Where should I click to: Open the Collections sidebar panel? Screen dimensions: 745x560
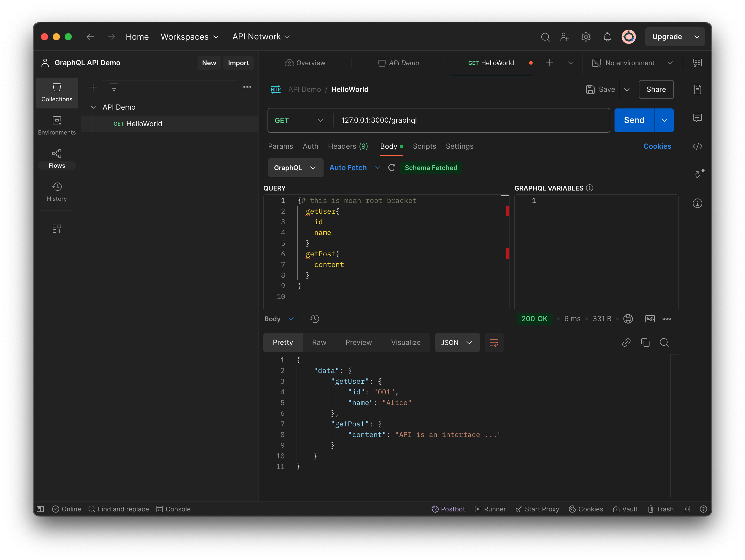pos(57,92)
